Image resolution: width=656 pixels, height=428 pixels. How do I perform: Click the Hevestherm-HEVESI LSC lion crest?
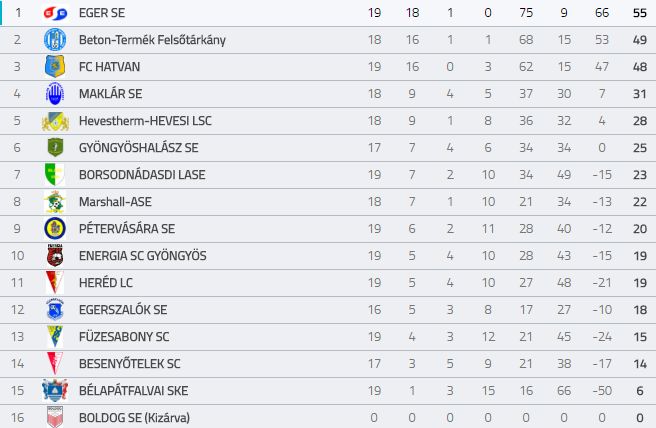55,121
